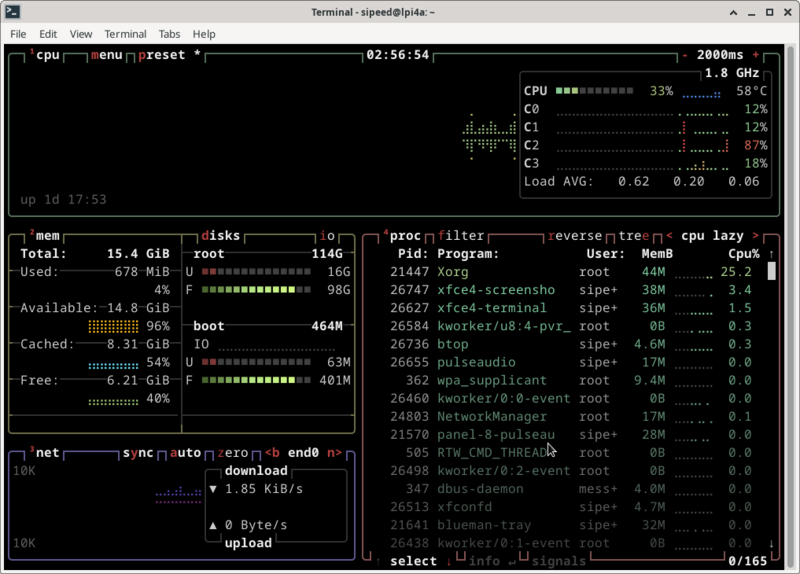The width and height of the screenshot is (800, 574).
Task: Click the MemB column header
Action: 657,254
